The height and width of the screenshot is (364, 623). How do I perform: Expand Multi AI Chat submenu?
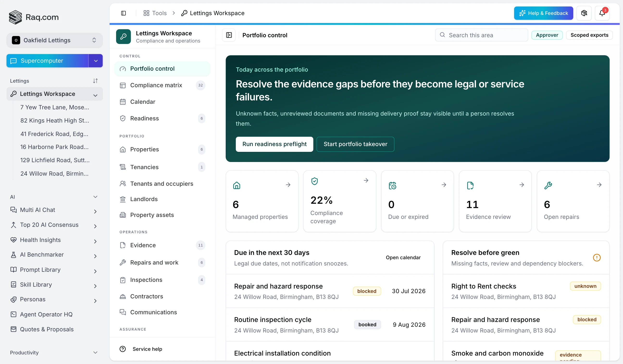point(95,211)
